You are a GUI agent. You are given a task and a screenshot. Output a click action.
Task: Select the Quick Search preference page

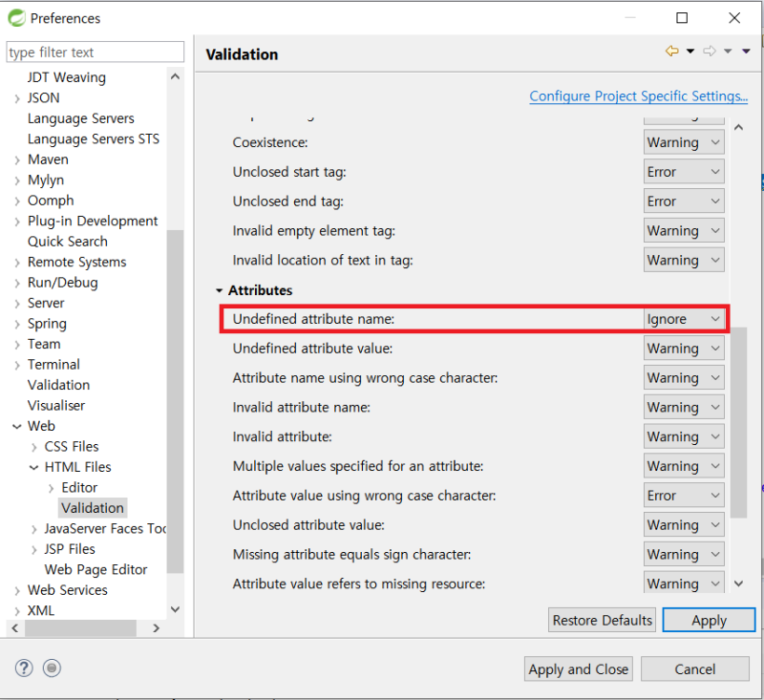pos(68,242)
